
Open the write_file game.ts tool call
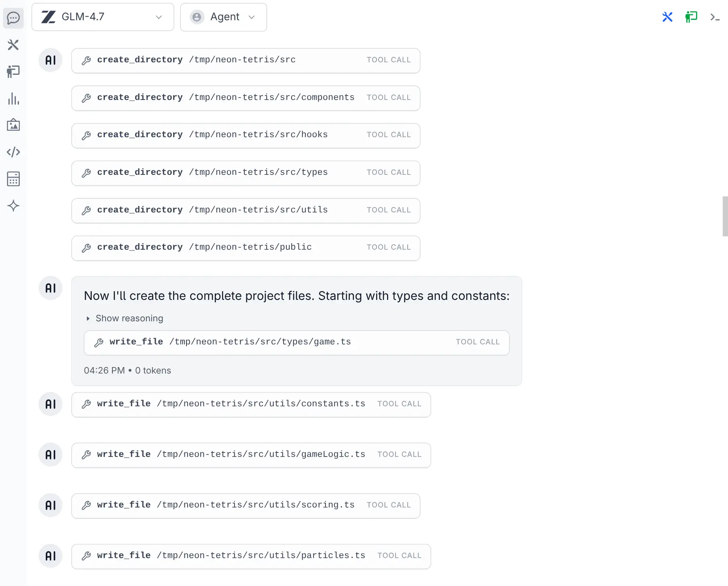point(296,343)
